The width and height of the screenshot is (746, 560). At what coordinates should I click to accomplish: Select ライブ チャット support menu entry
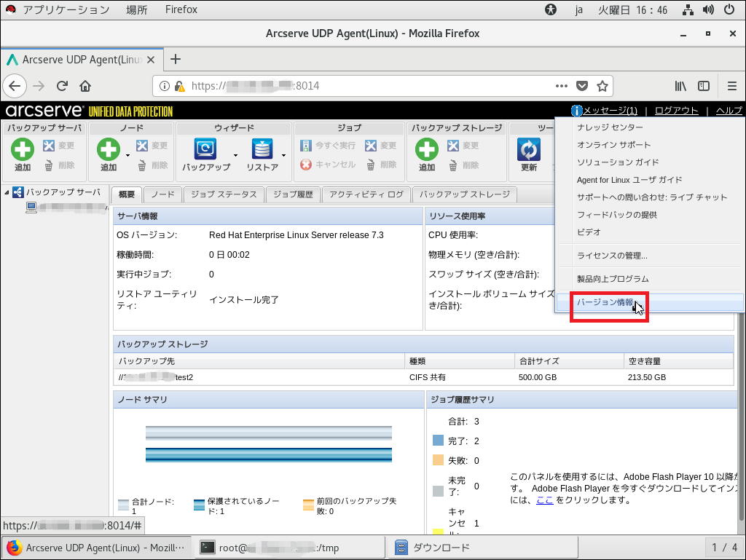(652, 197)
